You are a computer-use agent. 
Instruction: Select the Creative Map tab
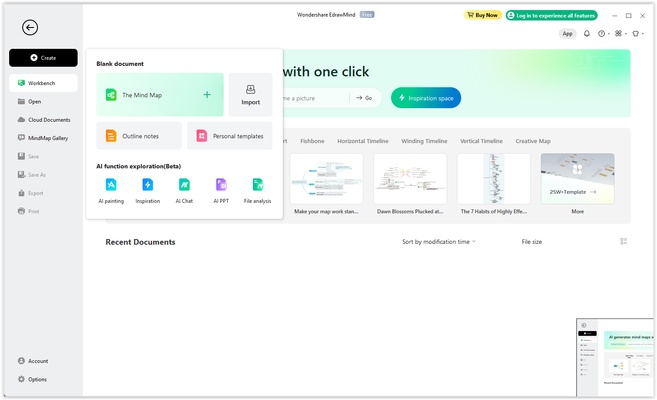[533, 141]
